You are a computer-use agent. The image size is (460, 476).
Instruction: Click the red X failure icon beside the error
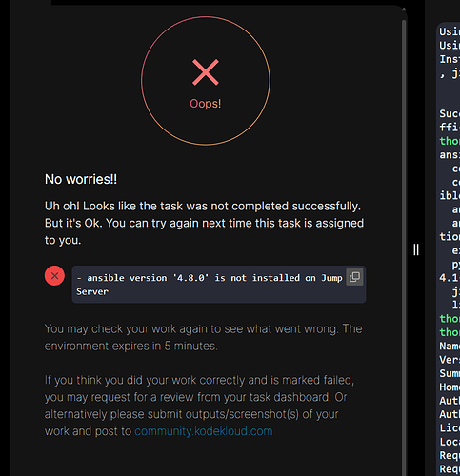pos(54,275)
